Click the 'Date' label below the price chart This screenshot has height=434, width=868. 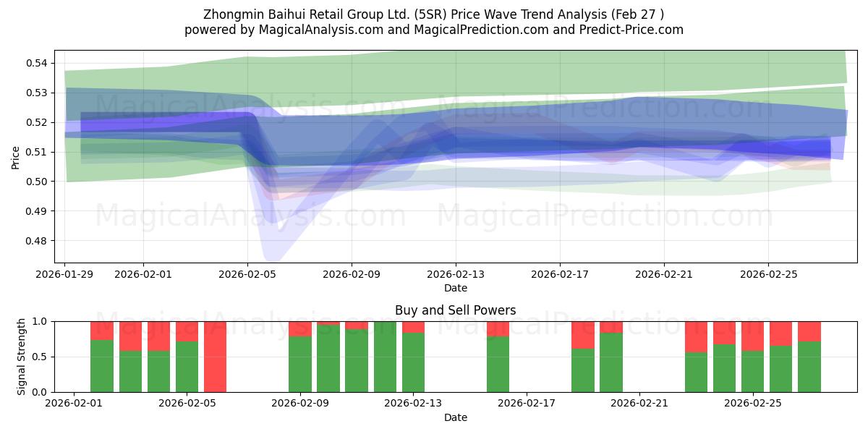[456, 288]
